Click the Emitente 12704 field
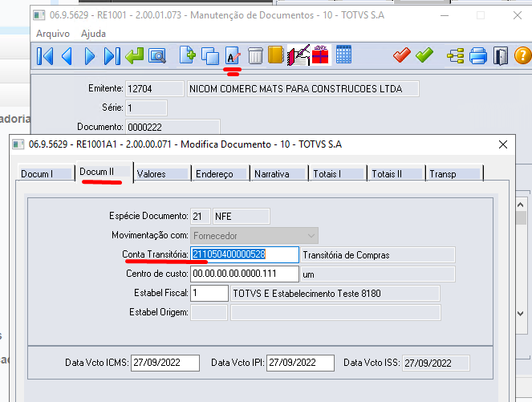532x402 pixels. [155, 88]
